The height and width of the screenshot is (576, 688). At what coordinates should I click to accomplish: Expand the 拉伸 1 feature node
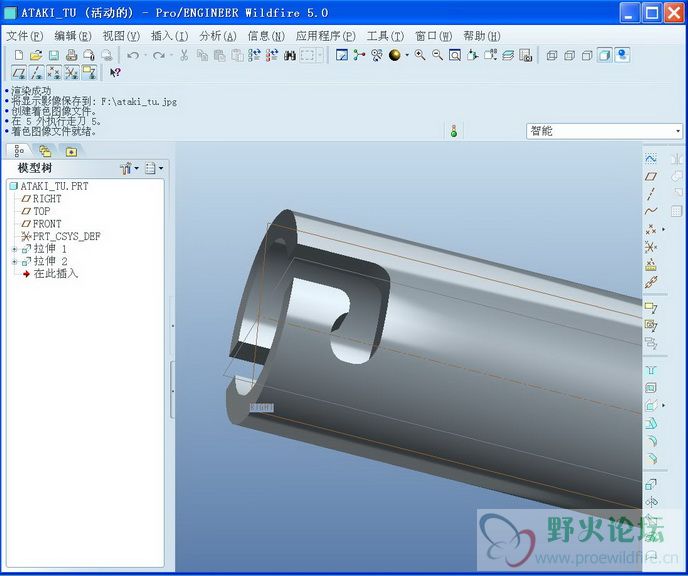click(x=14, y=249)
